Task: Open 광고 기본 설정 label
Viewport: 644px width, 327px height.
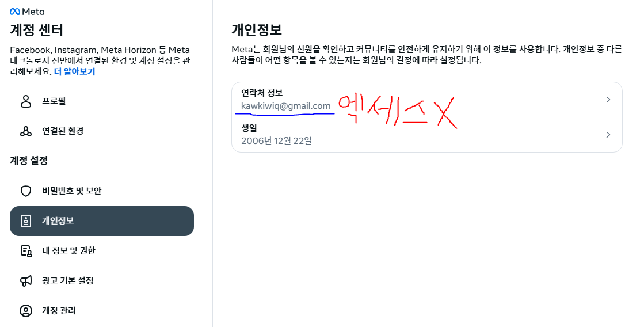Action: (x=68, y=280)
